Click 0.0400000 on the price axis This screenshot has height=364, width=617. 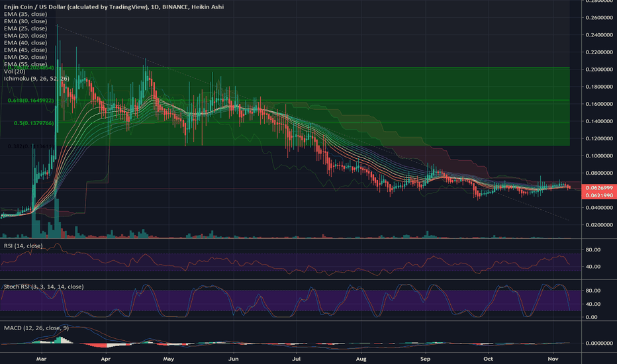pyautogui.click(x=599, y=208)
